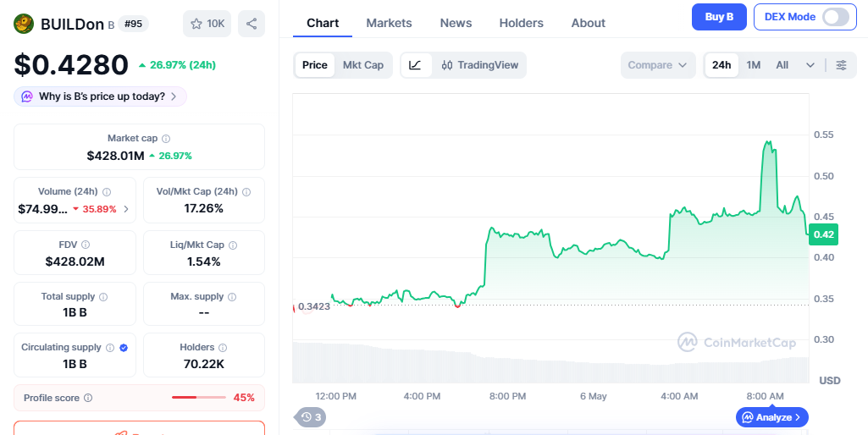Expand Volume (24h) details chevron

pos(126,209)
